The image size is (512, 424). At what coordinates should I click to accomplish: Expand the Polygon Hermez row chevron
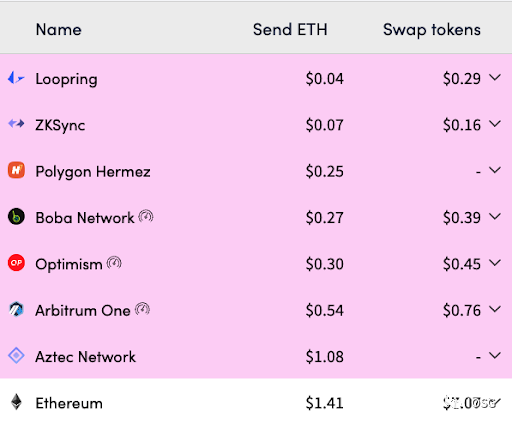coord(495,170)
